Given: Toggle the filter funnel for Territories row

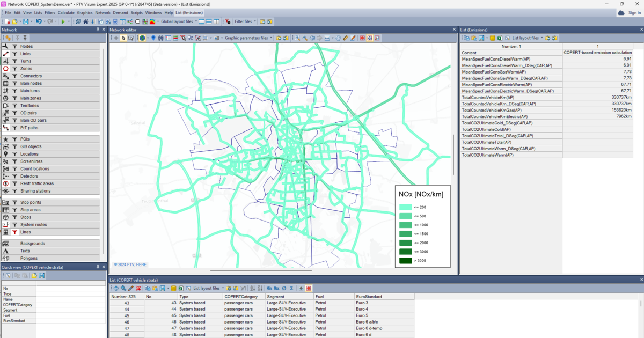Looking at the screenshot, I should pos(14,106).
